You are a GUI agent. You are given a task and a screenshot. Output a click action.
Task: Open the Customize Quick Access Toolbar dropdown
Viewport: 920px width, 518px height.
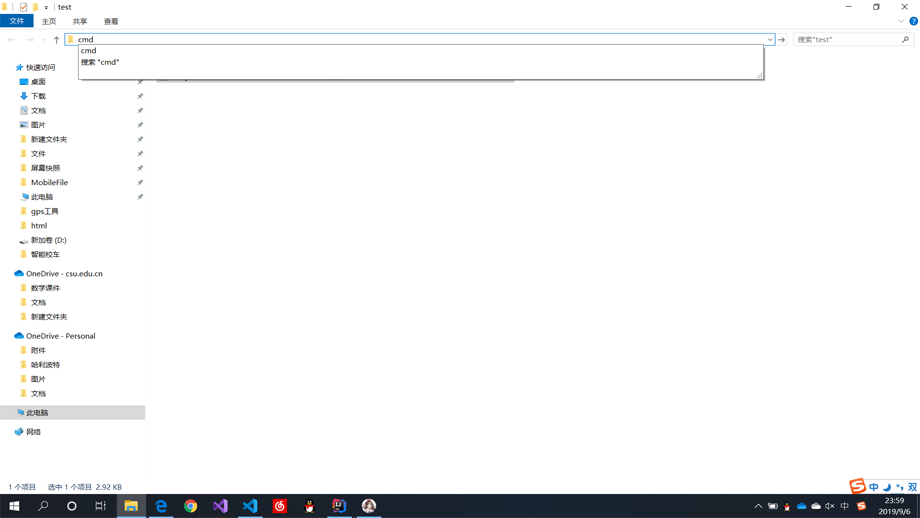pos(46,8)
